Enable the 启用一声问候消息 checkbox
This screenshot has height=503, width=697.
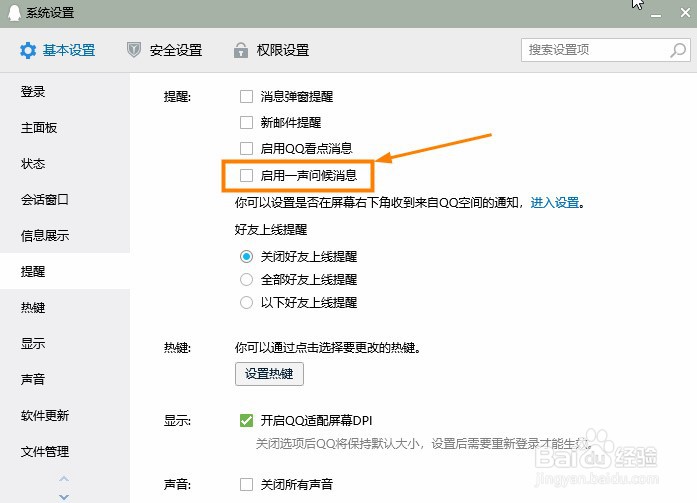point(246,176)
